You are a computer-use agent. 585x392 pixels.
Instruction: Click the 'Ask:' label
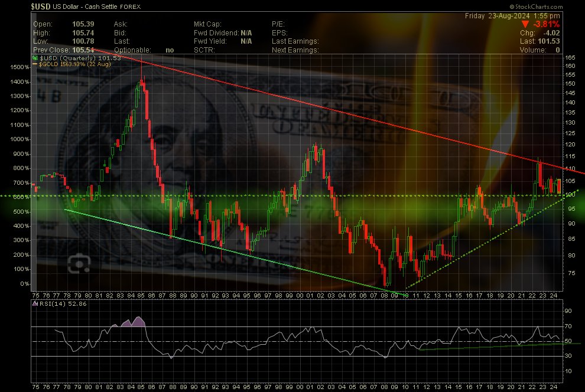121,24
